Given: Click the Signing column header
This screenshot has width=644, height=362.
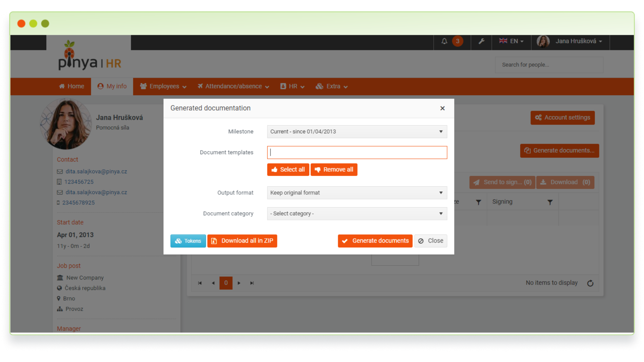Looking at the screenshot, I should pos(502,202).
